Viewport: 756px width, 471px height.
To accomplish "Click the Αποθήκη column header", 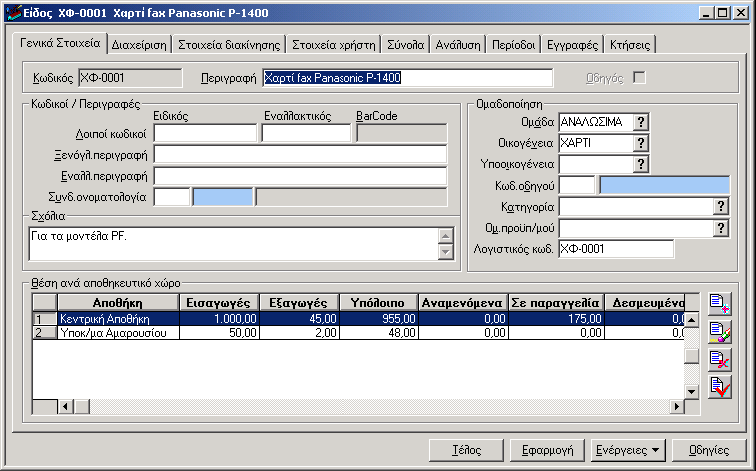I will point(118,303).
